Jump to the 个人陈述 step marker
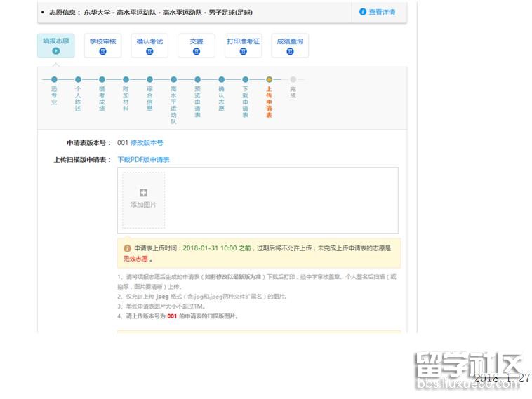This screenshot has width=532, height=399. coord(78,80)
